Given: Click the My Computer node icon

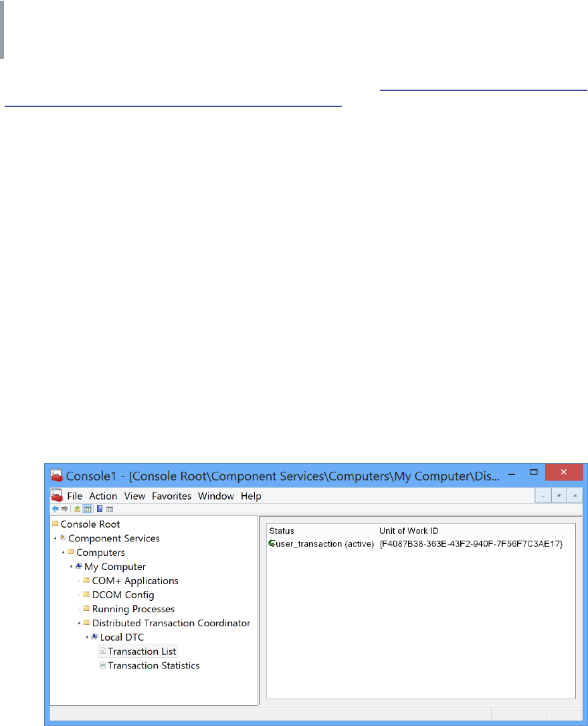Looking at the screenshot, I should click(79, 566).
